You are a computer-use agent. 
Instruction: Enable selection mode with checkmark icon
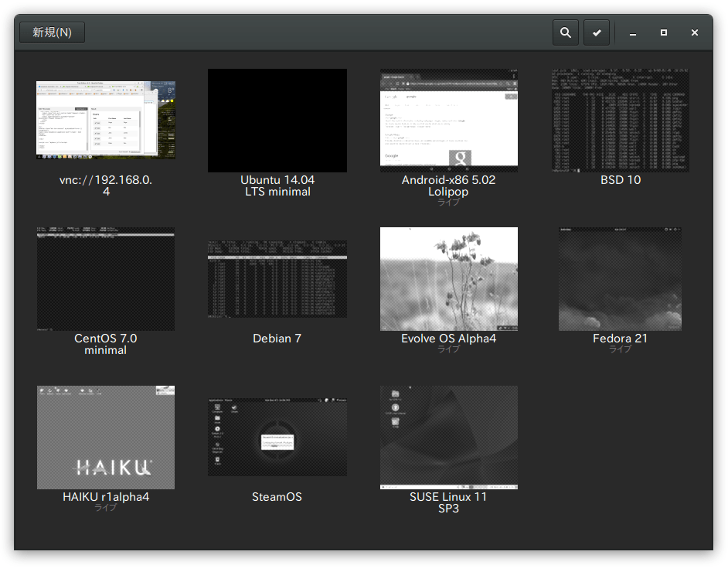(x=597, y=32)
